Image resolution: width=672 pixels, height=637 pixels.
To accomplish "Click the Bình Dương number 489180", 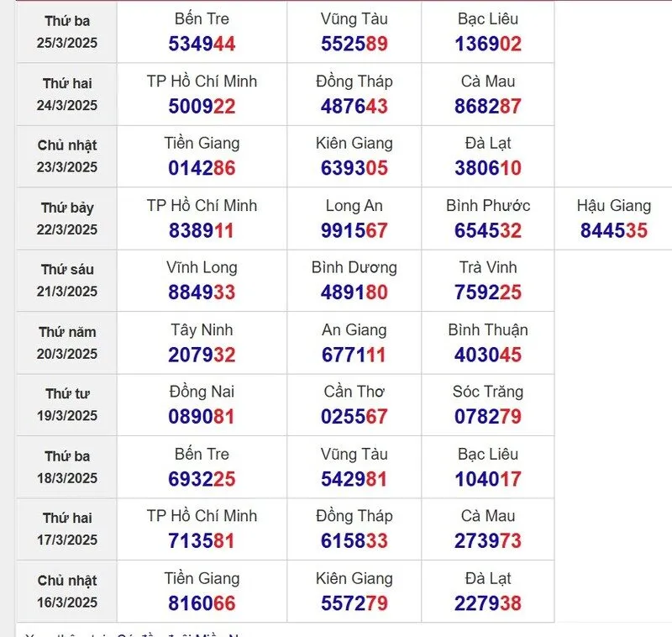I will 354,292.
